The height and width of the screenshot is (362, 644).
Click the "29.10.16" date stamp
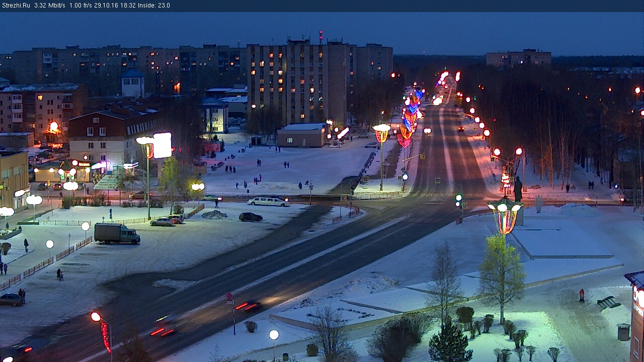[x=106, y=6]
